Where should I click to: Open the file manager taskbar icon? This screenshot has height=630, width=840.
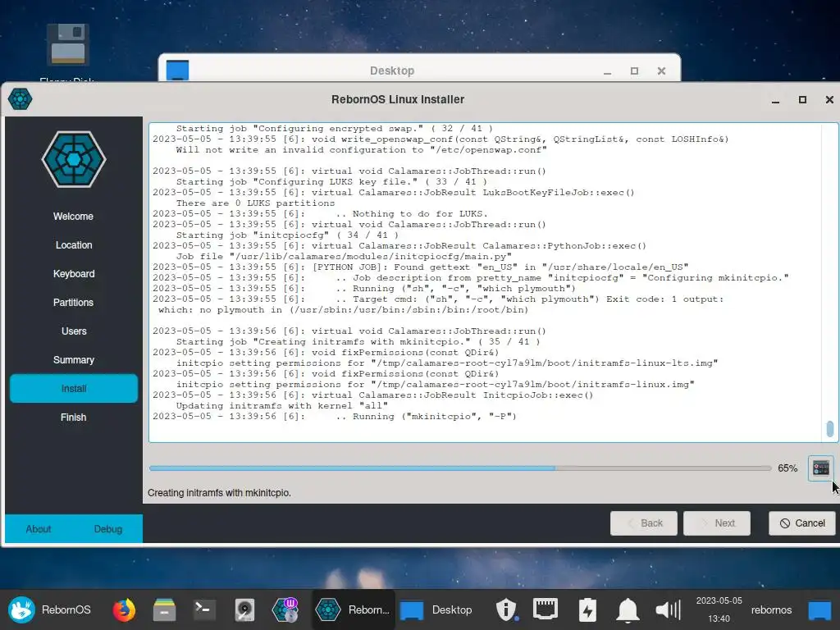[x=164, y=609]
